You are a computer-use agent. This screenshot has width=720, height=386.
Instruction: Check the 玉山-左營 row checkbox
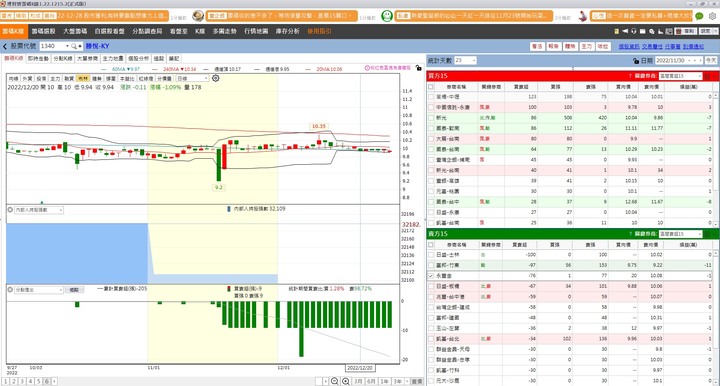tap(431, 329)
